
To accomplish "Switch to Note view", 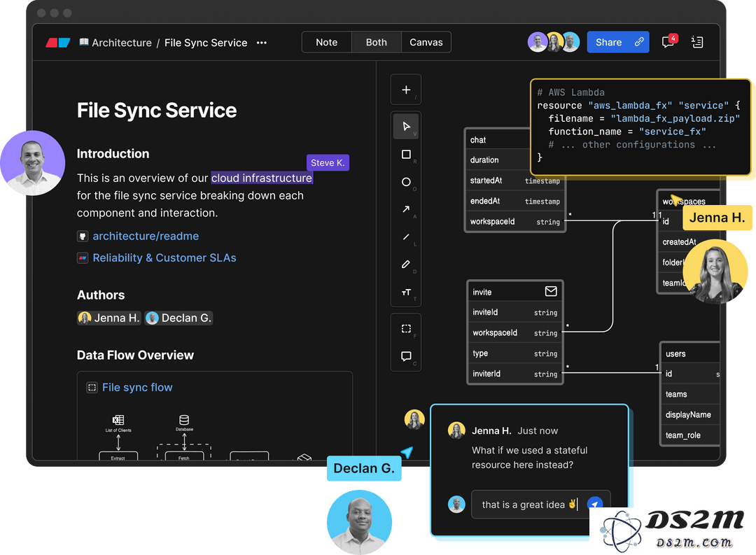I will 326,43.
